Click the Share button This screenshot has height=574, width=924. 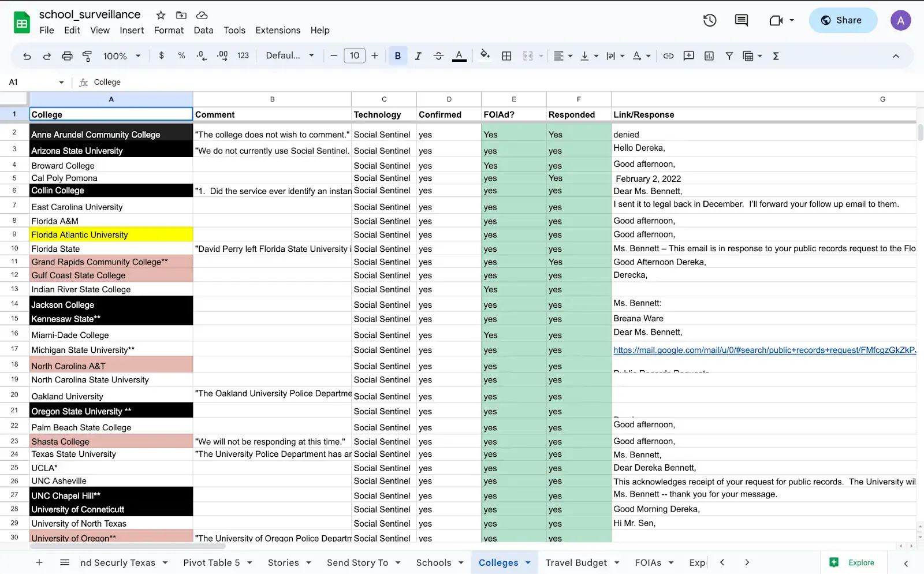[x=843, y=20]
